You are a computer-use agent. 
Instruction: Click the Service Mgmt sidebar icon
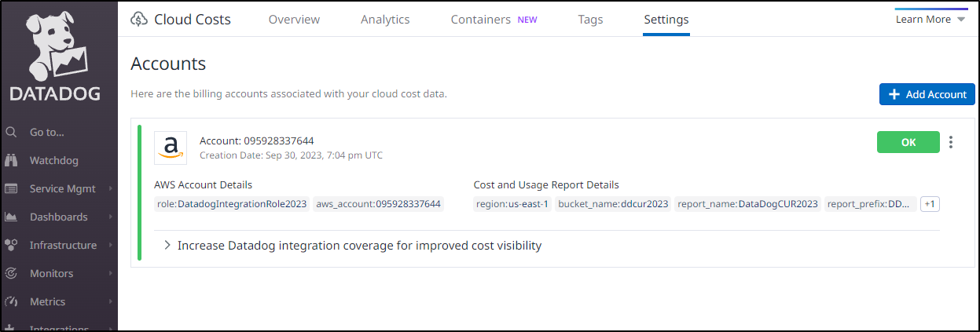coord(11,188)
